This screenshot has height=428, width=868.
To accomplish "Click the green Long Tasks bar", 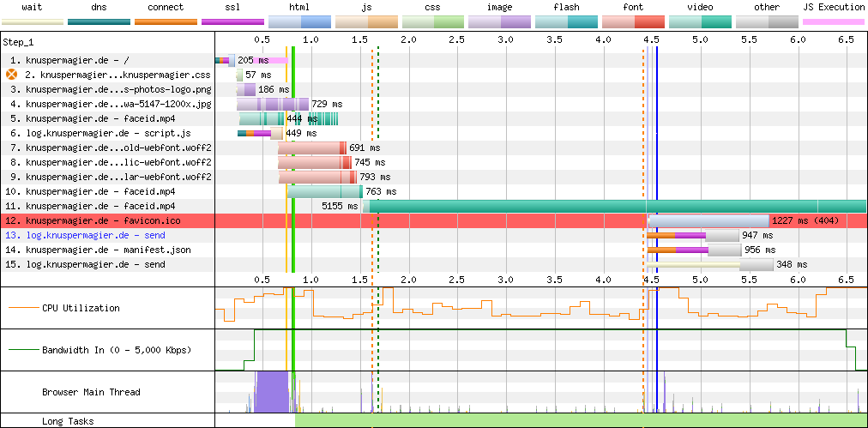I will 581,420.
